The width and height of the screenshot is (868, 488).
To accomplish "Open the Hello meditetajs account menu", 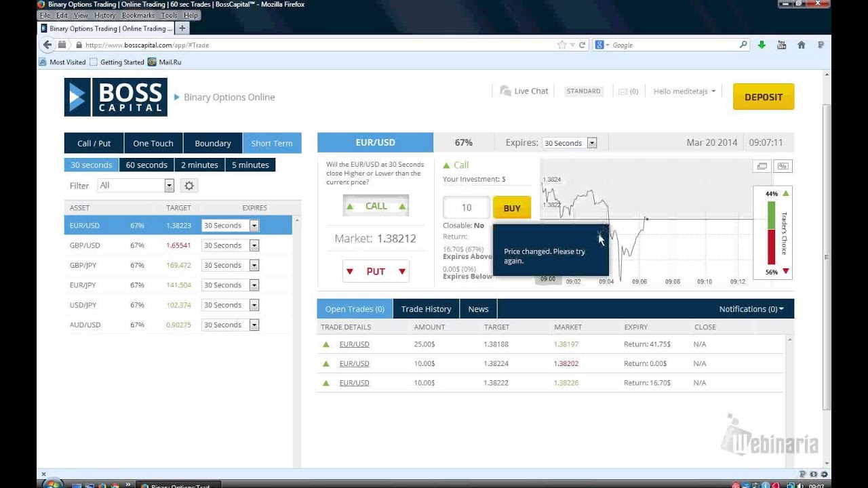I will 684,91.
